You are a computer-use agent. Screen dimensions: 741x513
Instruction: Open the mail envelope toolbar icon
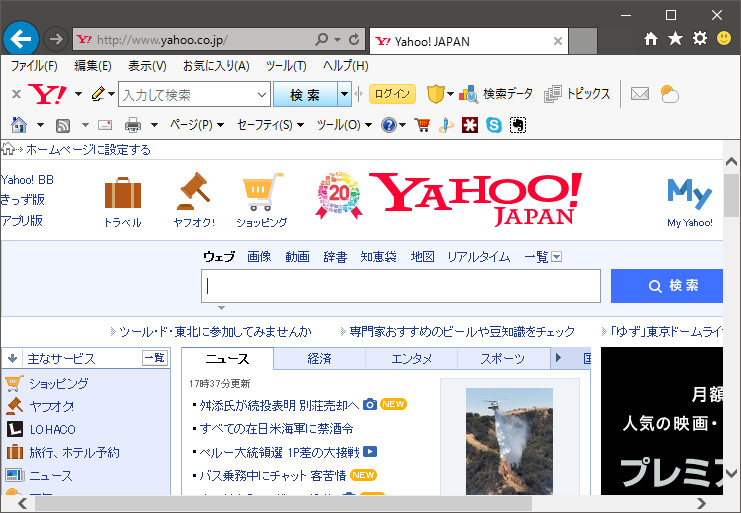(640, 94)
